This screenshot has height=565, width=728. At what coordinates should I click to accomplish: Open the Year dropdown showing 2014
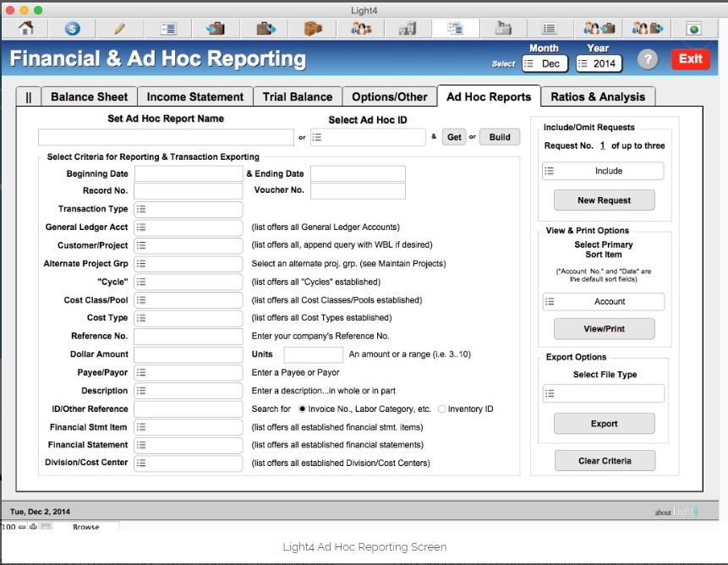tap(599, 63)
